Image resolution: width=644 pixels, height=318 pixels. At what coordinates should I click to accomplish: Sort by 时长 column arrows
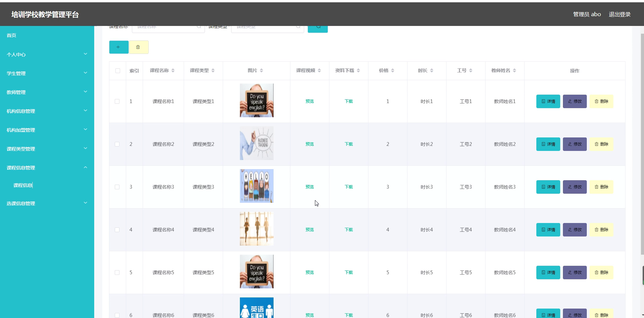[x=432, y=70]
